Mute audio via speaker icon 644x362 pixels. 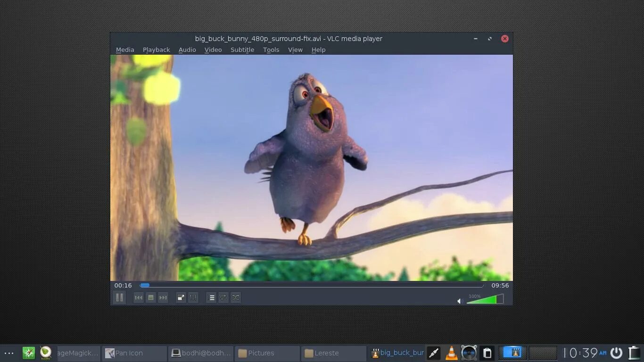pos(460,301)
